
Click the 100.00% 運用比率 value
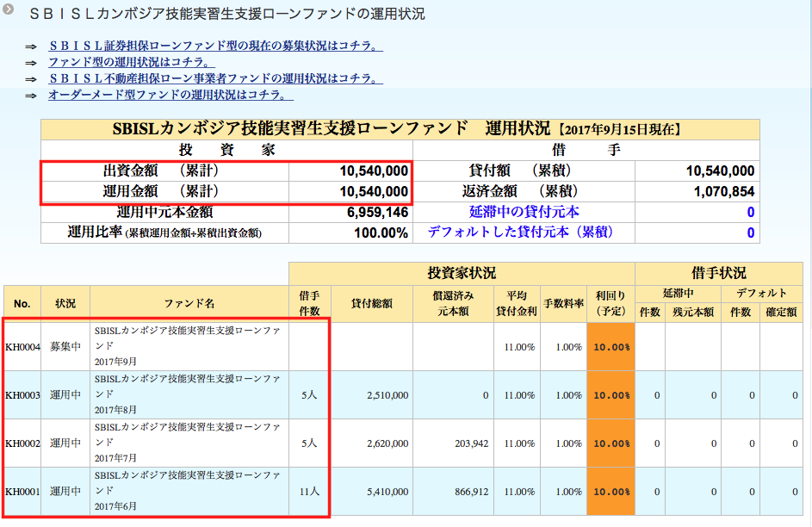tap(381, 233)
